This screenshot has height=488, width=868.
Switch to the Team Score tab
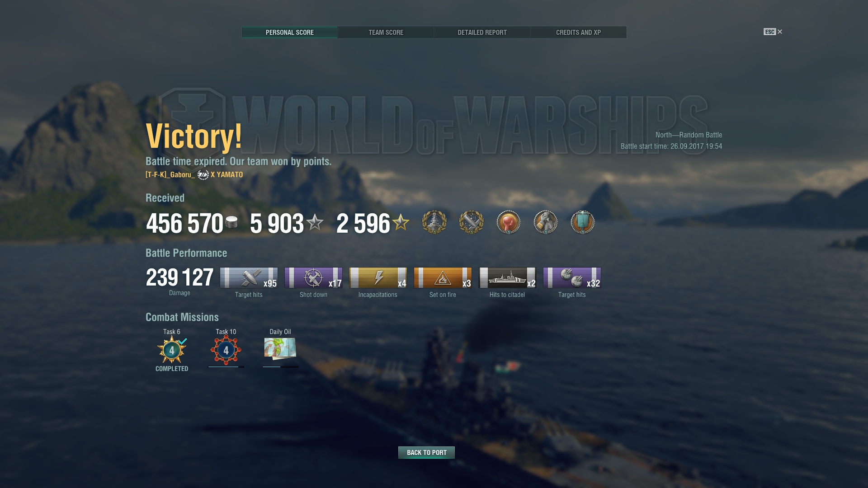(x=386, y=33)
